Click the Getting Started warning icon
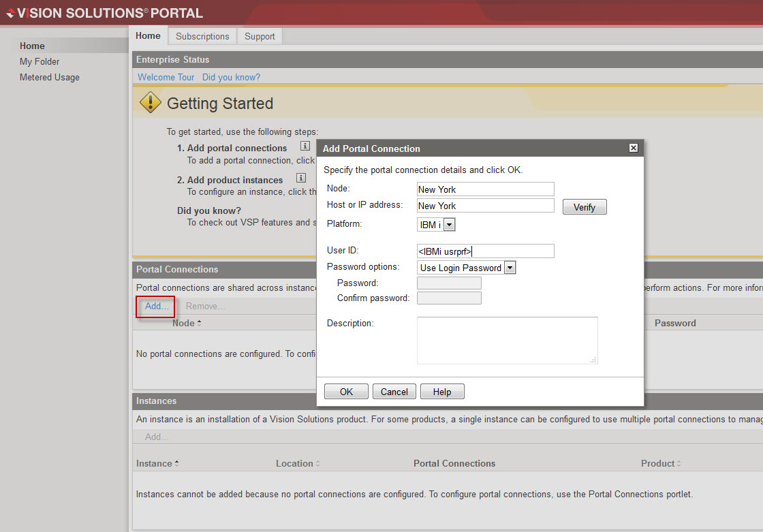Viewport: 763px width, 532px height. click(x=151, y=102)
